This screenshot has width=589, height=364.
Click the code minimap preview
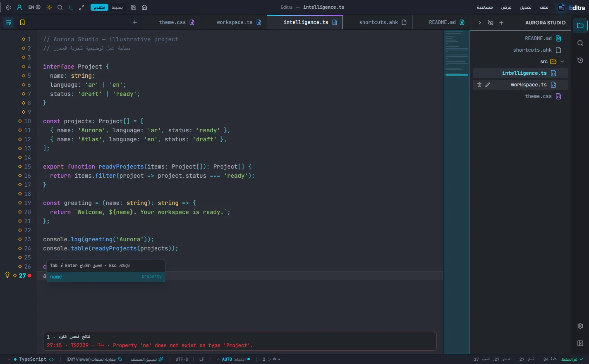[457, 192]
